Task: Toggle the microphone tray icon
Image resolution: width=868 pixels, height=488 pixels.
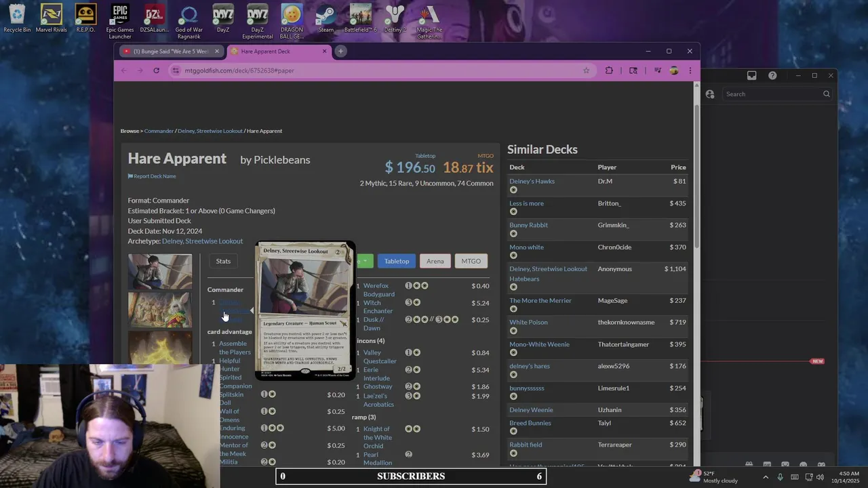Action: click(x=780, y=477)
